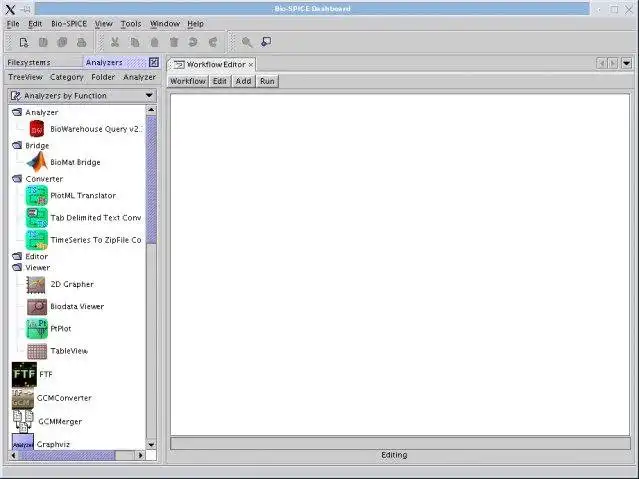The image size is (639, 479).
Task: Click the previous editor tab arrow
Action: 601,64
